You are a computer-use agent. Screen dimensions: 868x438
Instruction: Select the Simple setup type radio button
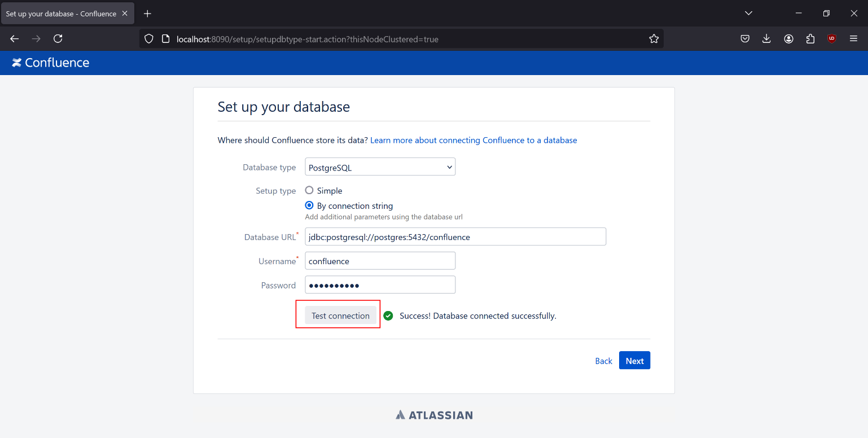[309, 190]
